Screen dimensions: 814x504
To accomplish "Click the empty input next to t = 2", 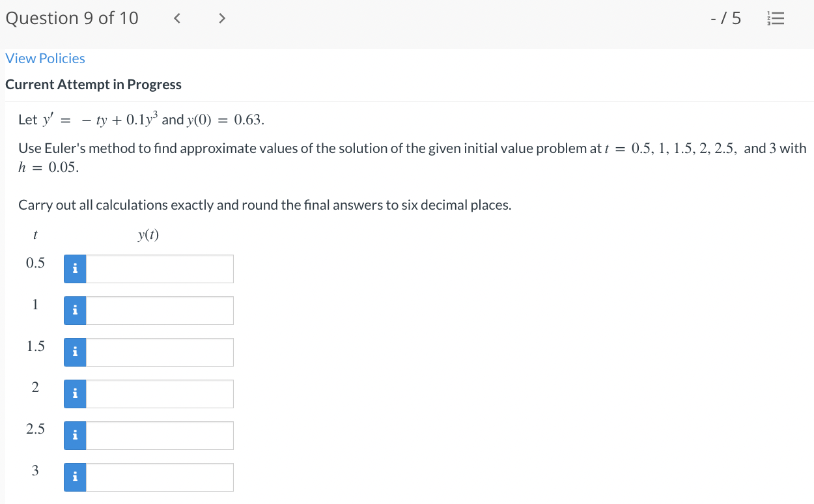I will pyautogui.click(x=160, y=393).
